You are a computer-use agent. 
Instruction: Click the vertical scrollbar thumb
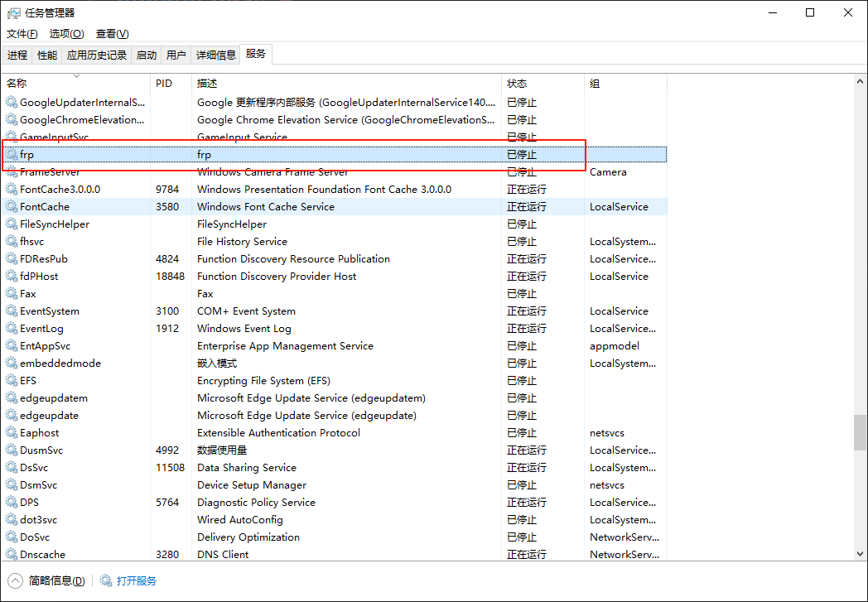click(x=860, y=431)
